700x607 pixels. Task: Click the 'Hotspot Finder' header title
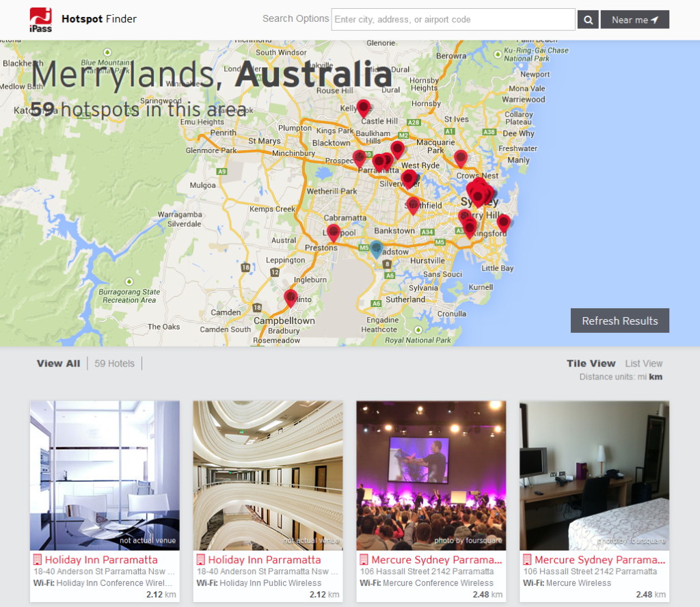(99, 18)
